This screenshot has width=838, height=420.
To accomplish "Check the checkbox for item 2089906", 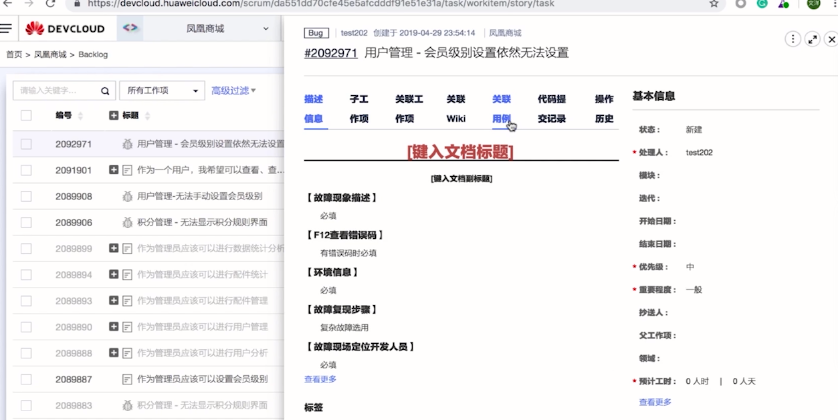I will [26, 222].
